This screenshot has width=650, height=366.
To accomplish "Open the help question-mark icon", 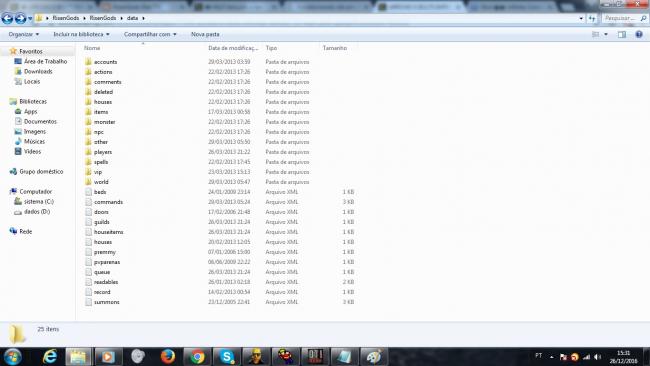I will click(x=639, y=34).
